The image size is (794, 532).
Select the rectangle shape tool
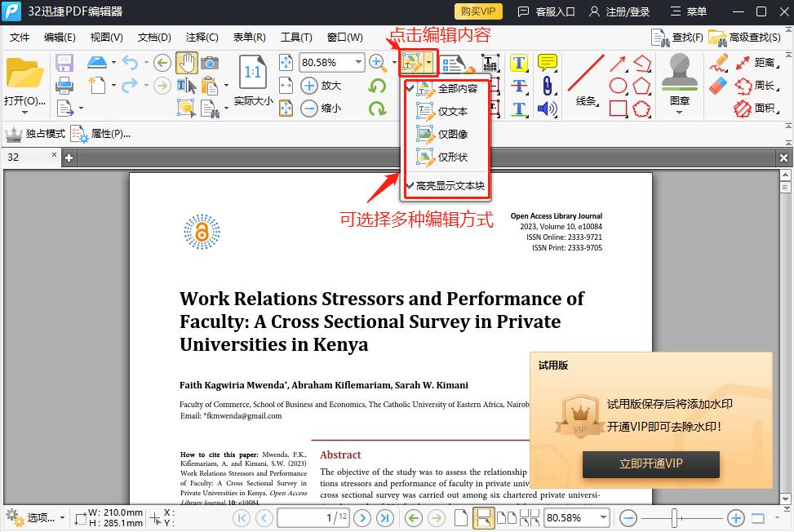[618, 108]
